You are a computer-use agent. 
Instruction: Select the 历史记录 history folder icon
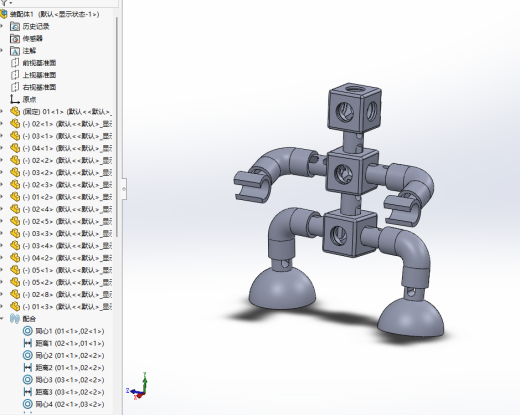click(15, 26)
